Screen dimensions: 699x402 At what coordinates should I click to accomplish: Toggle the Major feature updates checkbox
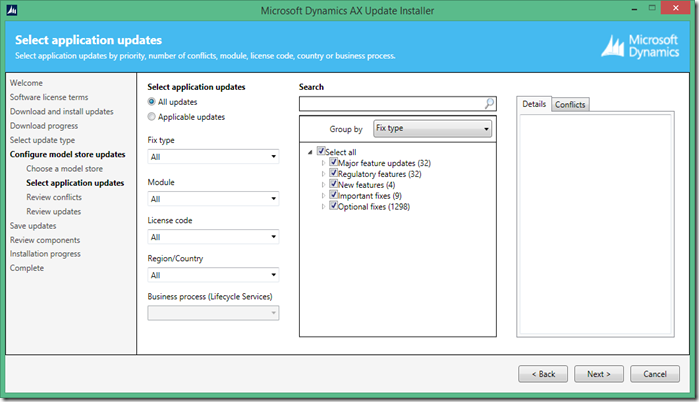pos(333,162)
